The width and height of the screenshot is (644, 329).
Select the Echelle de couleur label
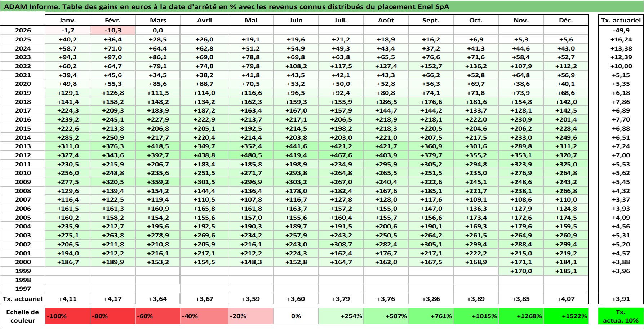coord(23,316)
